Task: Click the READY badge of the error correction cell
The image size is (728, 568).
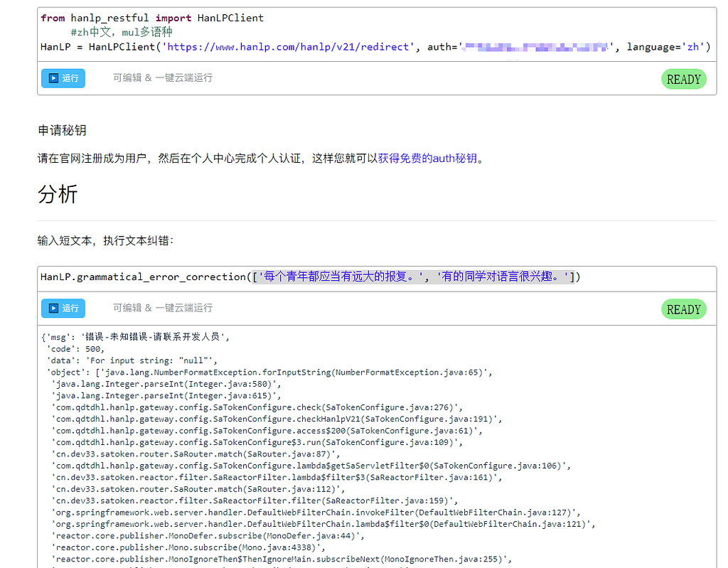Action: pos(683,310)
